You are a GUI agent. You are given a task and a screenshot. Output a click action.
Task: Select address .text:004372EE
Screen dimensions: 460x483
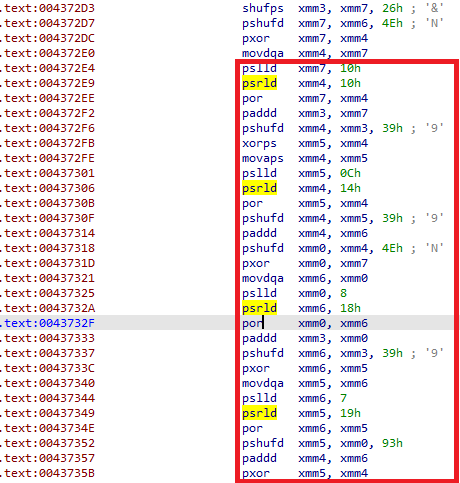click(x=47, y=98)
